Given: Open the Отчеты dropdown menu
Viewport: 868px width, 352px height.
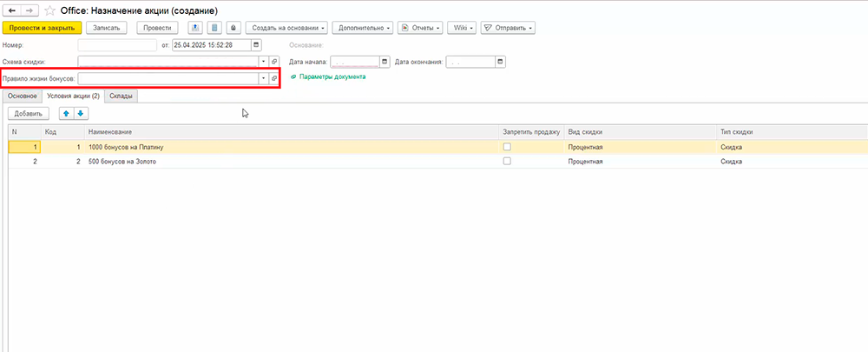Looking at the screenshot, I should click(x=420, y=28).
